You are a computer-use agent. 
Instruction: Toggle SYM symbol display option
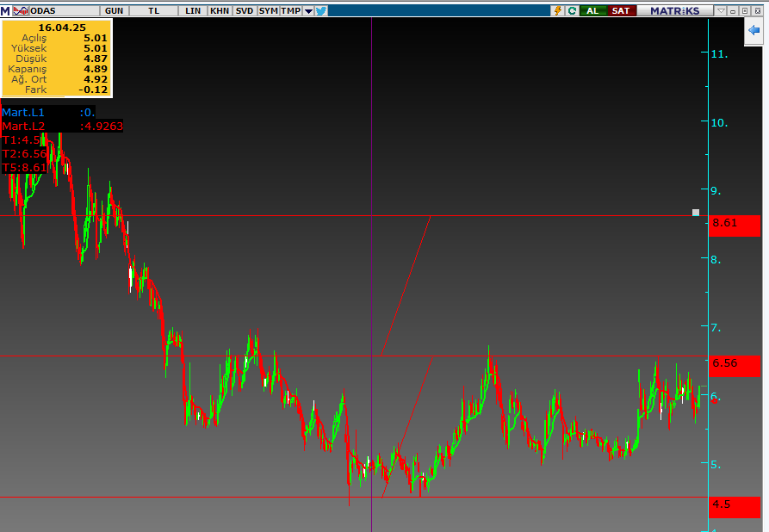click(267, 11)
